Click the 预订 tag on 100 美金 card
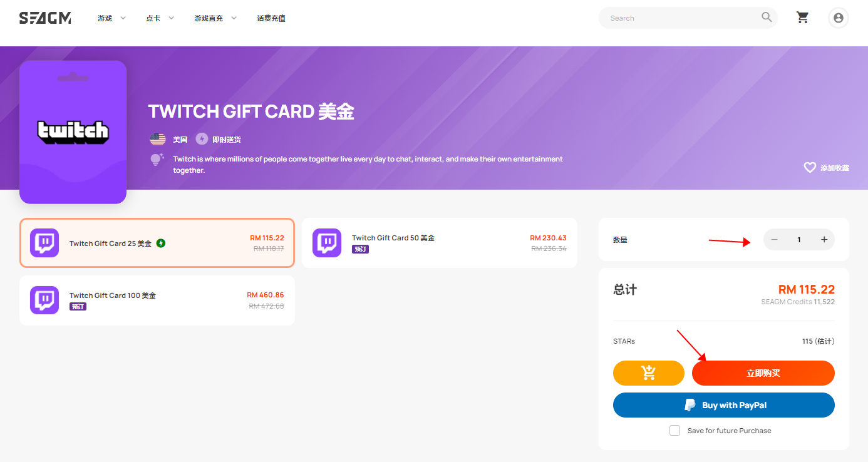This screenshot has height=462, width=868. [x=78, y=307]
